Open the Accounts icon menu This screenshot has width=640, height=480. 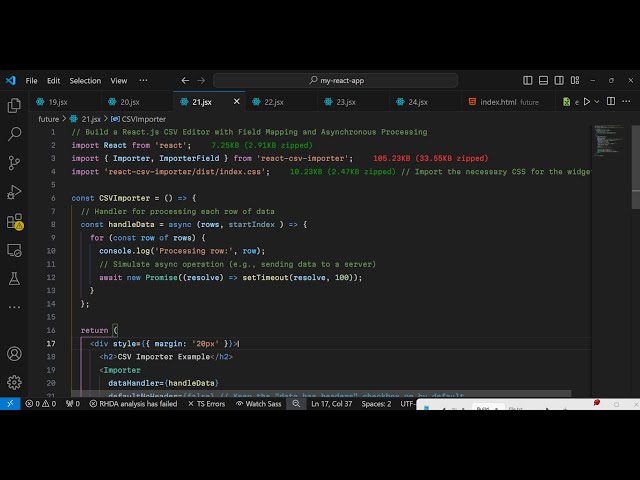click(x=14, y=353)
